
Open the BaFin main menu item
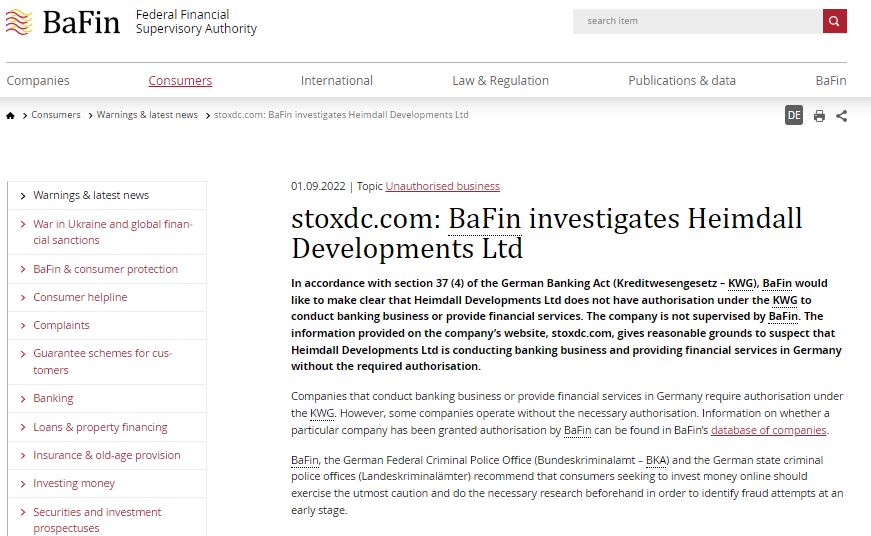point(831,81)
